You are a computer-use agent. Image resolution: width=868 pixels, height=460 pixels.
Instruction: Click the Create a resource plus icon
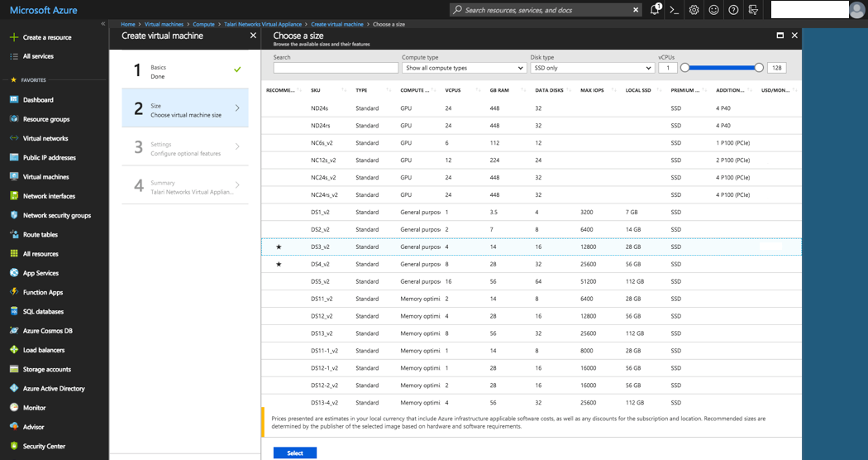14,37
